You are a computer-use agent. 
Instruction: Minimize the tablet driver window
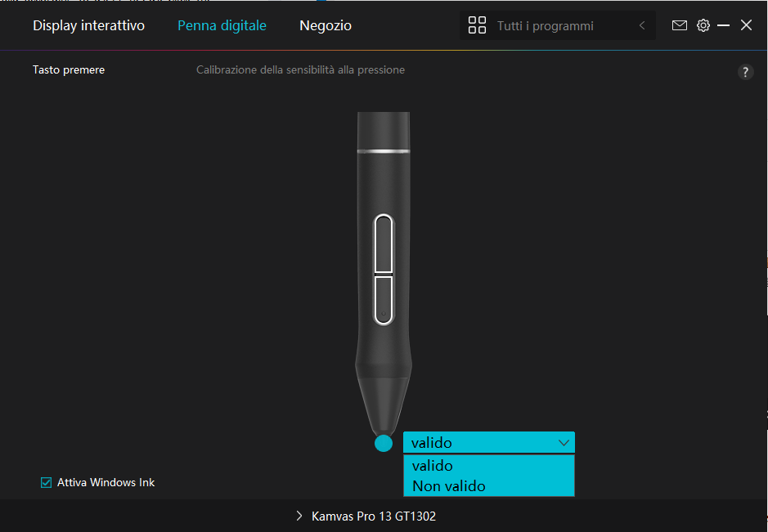[723, 25]
